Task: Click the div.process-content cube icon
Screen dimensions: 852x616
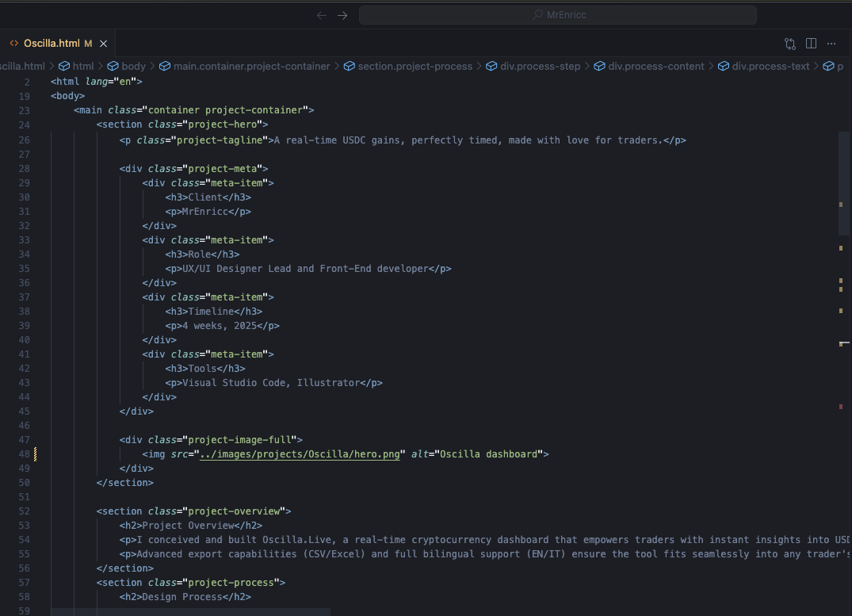Action: pos(599,67)
